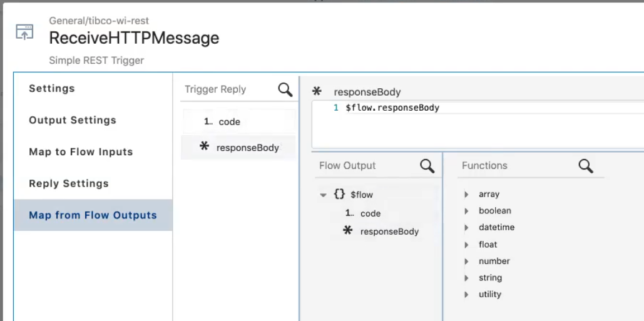This screenshot has height=321, width=644.
Task: Expand the boolean functions category
Action: pyautogui.click(x=466, y=211)
